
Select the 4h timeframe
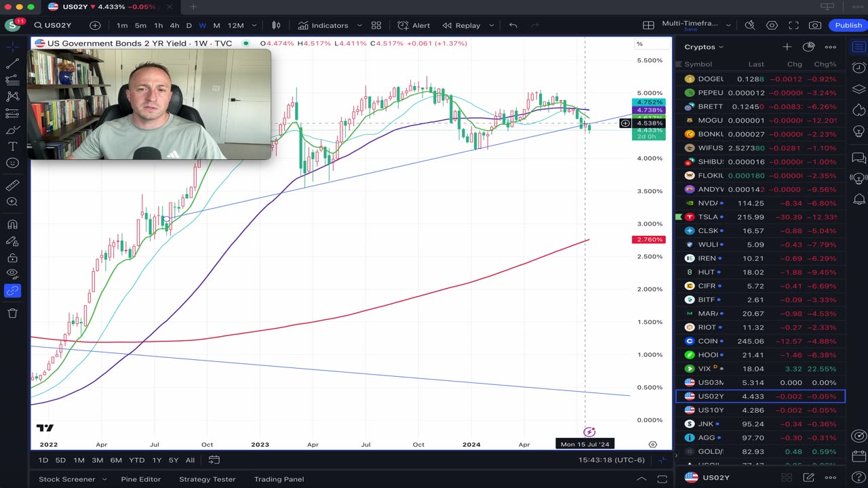pyautogui.click(x=174, y=26)
